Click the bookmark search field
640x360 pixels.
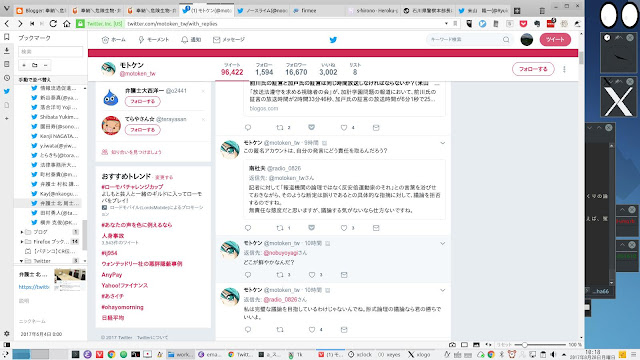pos(50,51)
